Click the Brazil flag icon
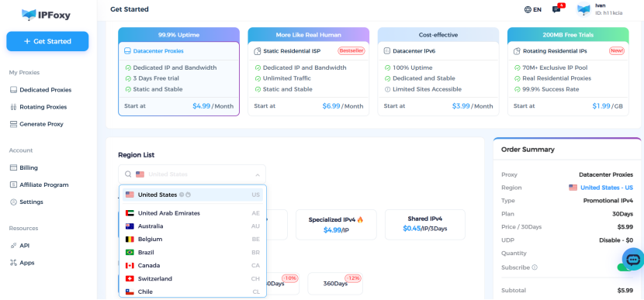Viewport: 644px width, 300px height. coord(130,253)
